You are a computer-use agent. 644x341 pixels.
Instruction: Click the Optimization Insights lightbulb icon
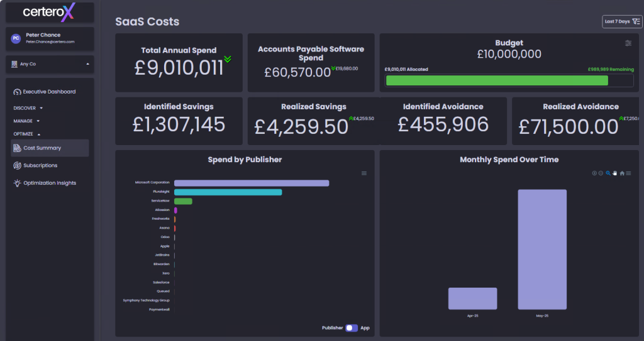pos(17,183)
